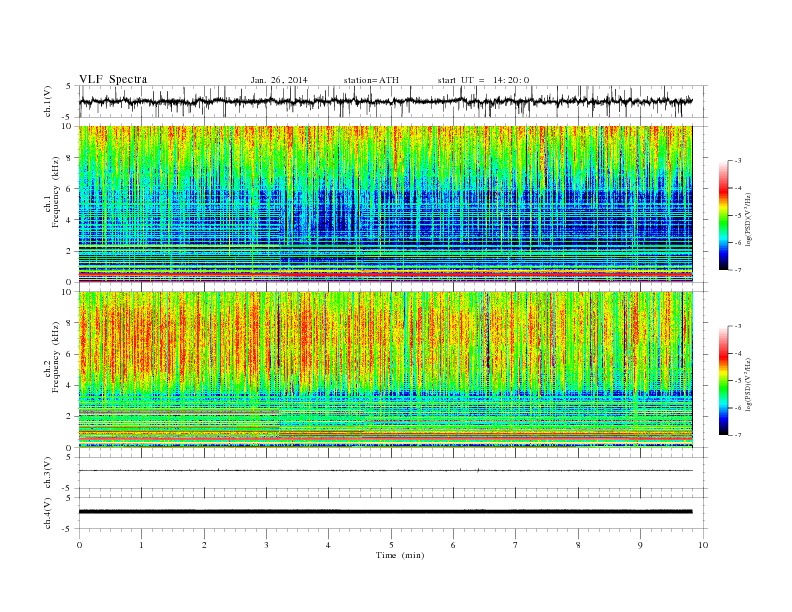Click the "8" tick on the time axis
This screenshot has width=792, height=612.
578,545
